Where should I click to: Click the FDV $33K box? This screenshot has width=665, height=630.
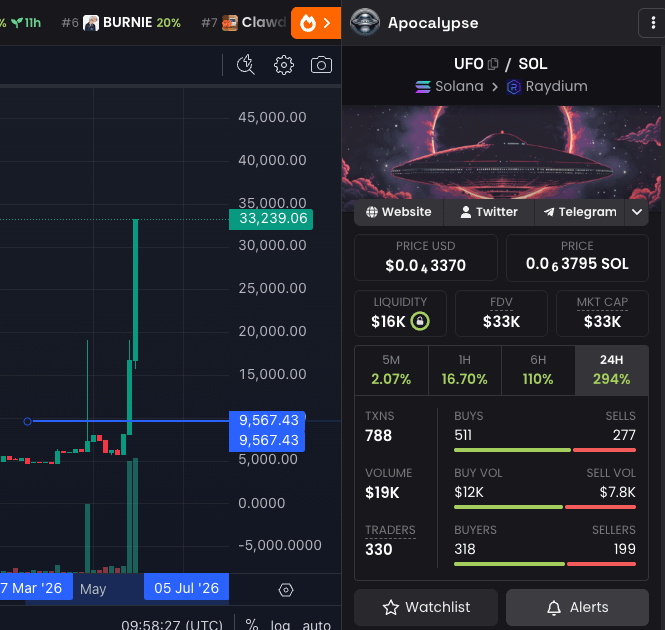(x=501, y=314)
